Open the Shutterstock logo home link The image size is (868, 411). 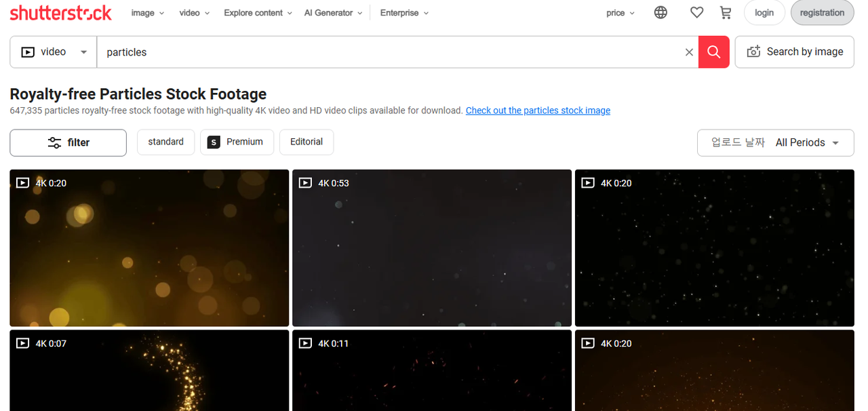pyautogui.click(x=61, y=13)
